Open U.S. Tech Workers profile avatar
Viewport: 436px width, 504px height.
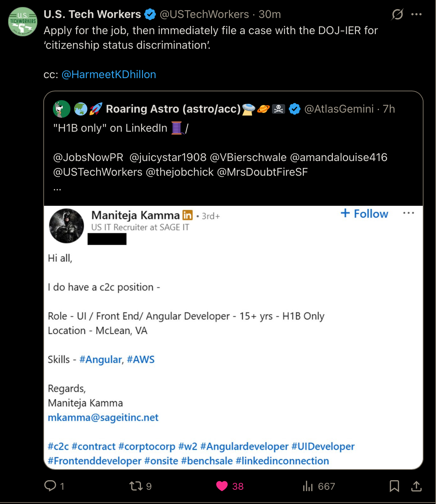23,22
